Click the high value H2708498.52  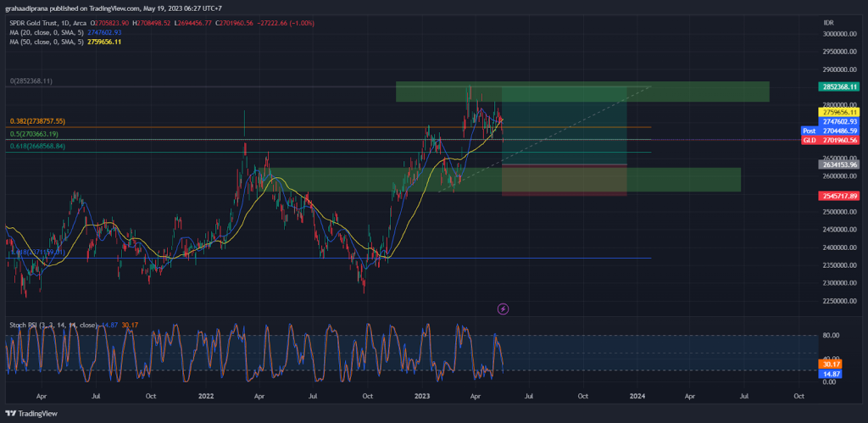click(152, 23)
